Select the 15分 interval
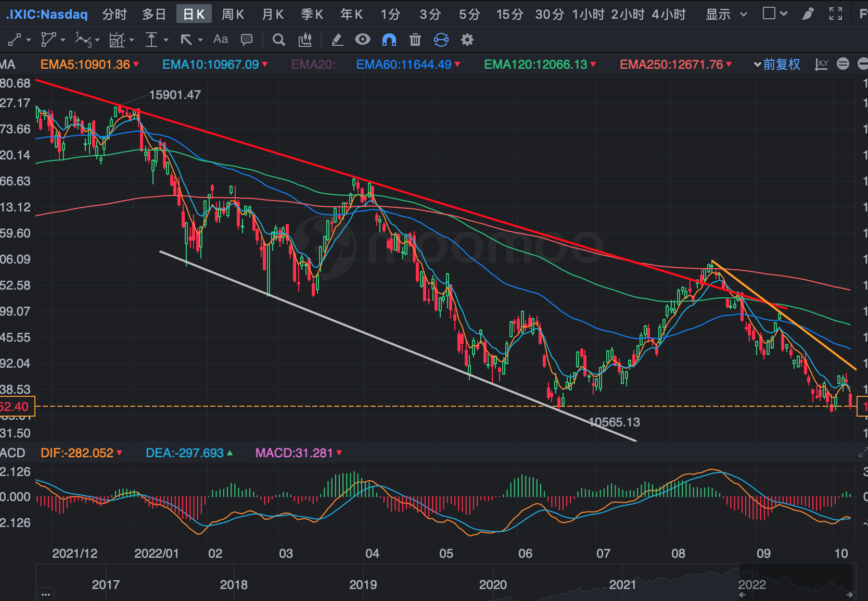The image size is (868, 601). [509, 14]
